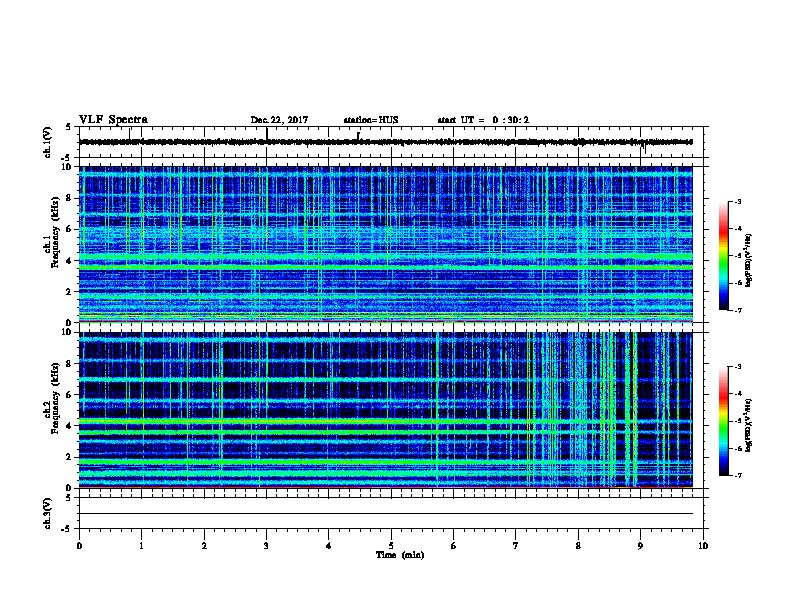Image resolution: width=792 pixels, height=612 pixels.
Task: Click the '-7' value on ch.2 colorbar
Action: (738, 476)
